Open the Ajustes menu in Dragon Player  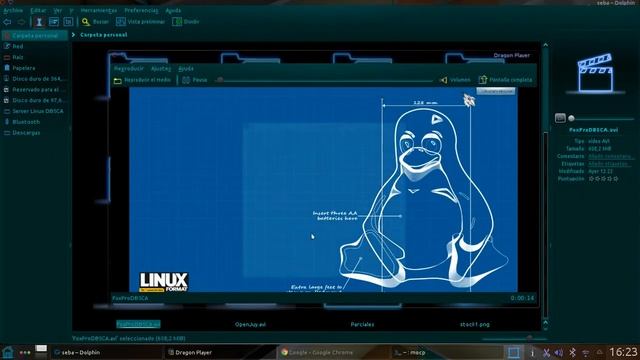(161, 69)
